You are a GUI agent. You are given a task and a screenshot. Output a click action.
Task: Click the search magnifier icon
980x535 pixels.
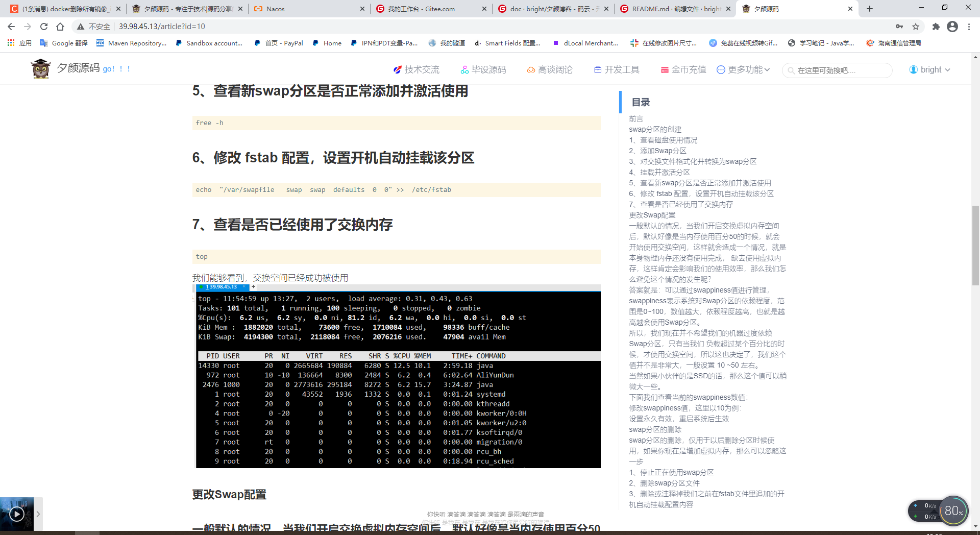coord(791,70)
